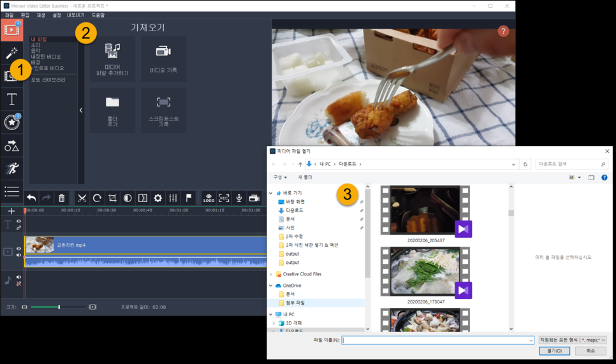Add a marker with the flag icon
616x364 pixels.
[x=189, y=198]
